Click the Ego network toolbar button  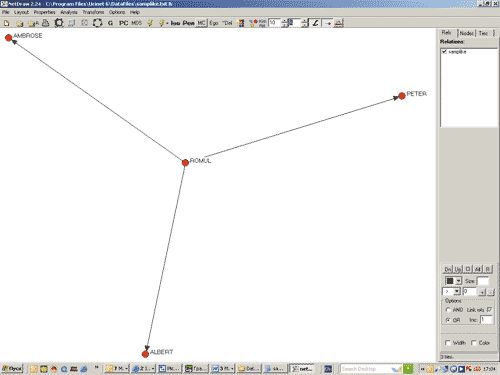point(214,23)
